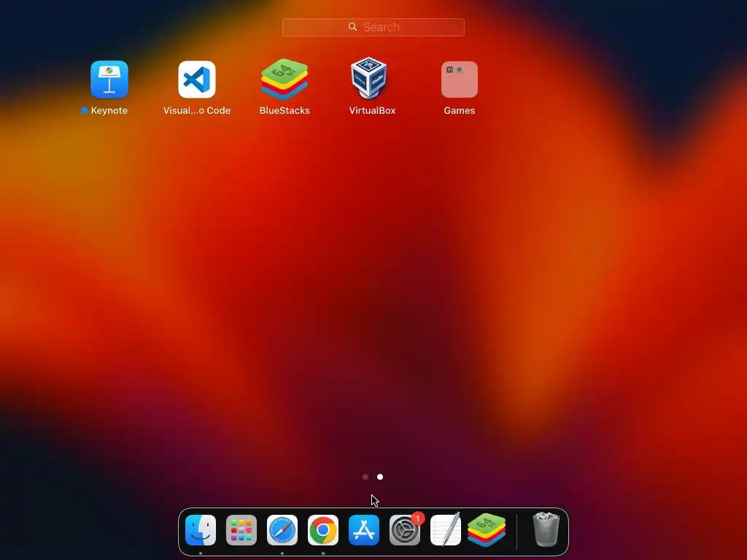Open TextEdit from the Dock
Screen dimensions: 747x560
(446, 530)
